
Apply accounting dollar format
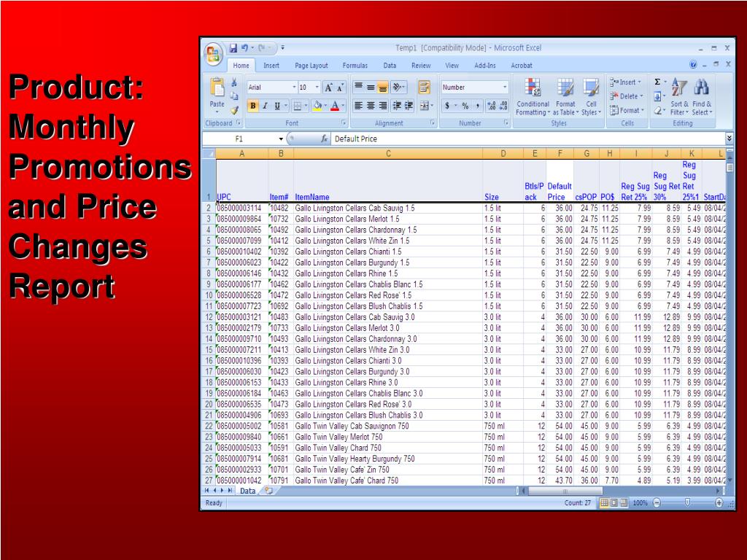click(447, 106)
